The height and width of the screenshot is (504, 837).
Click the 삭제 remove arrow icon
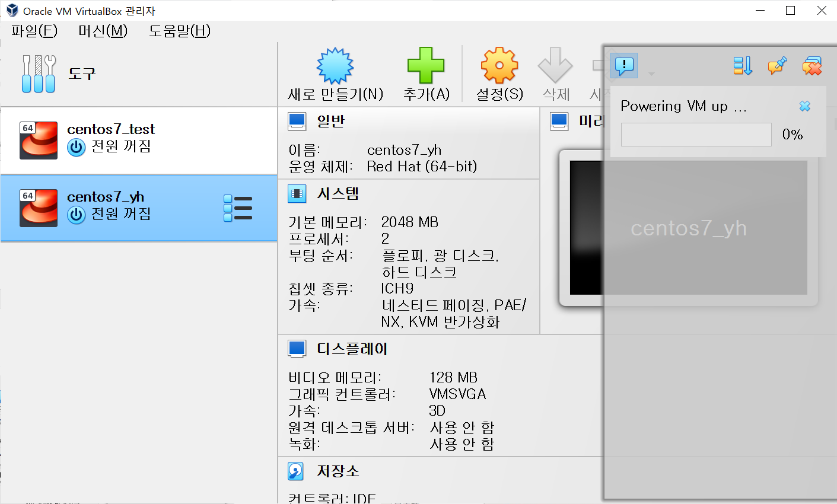point(555,65)
